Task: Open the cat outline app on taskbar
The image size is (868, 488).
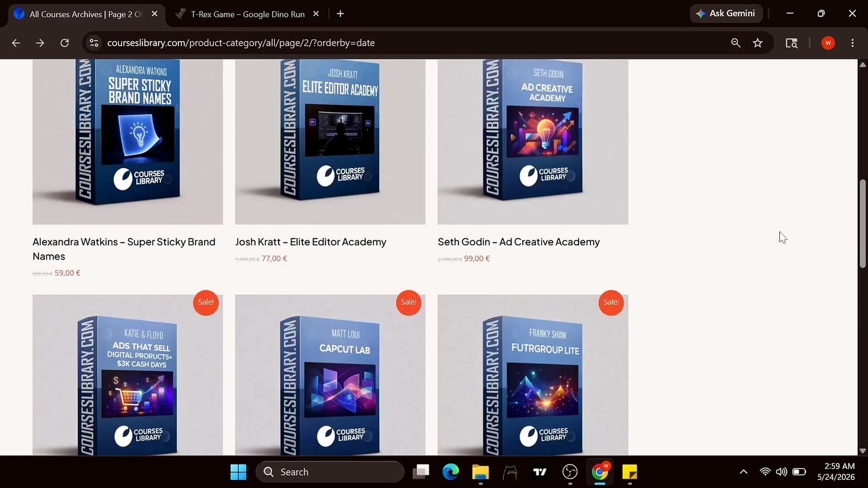Action: [x=510, y=472]
